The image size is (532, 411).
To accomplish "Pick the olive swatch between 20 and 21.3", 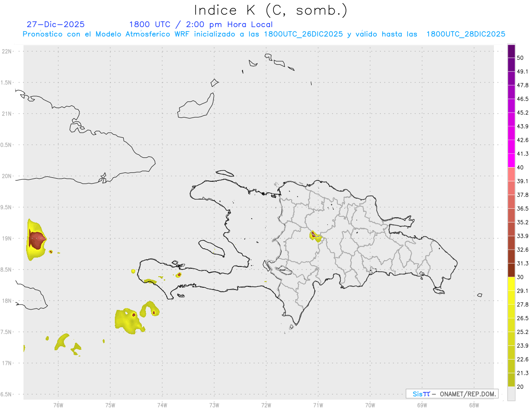I will pos(511,380).
